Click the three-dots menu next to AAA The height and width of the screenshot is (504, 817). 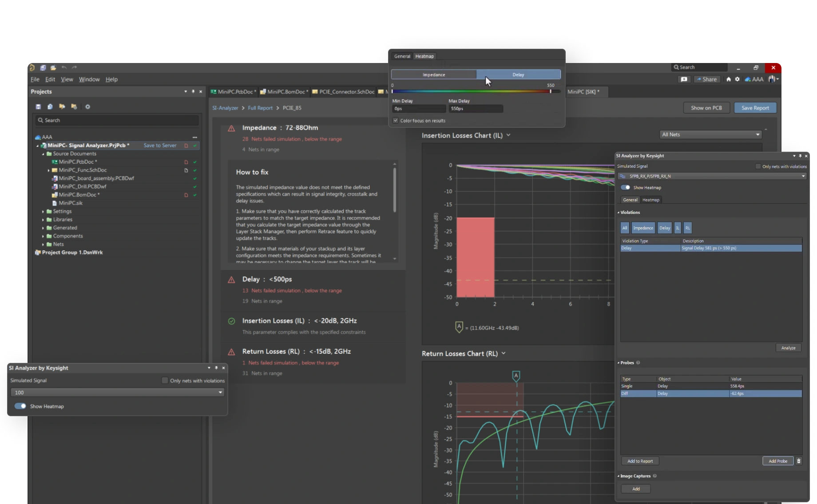[194, 137]
